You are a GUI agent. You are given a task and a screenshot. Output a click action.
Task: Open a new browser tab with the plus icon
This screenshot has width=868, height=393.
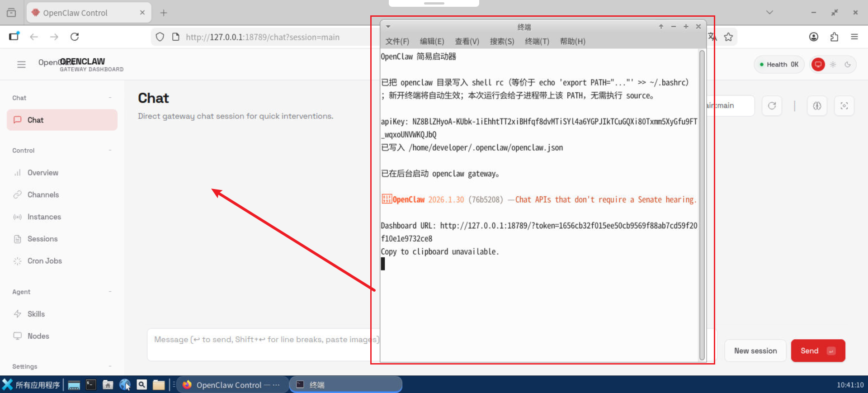pyautogui.click(x=164, y=13)
